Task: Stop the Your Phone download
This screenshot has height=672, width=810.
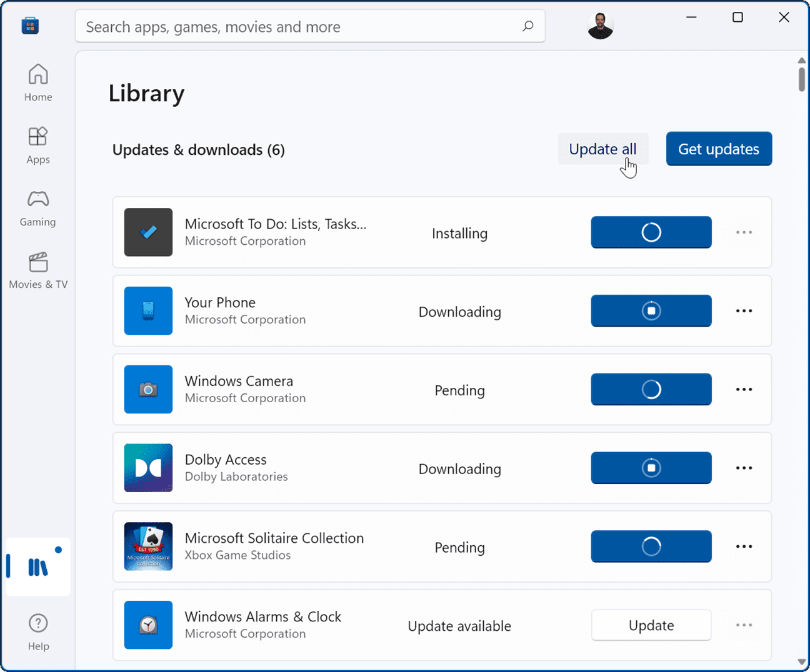Action: tap(651, 310)
